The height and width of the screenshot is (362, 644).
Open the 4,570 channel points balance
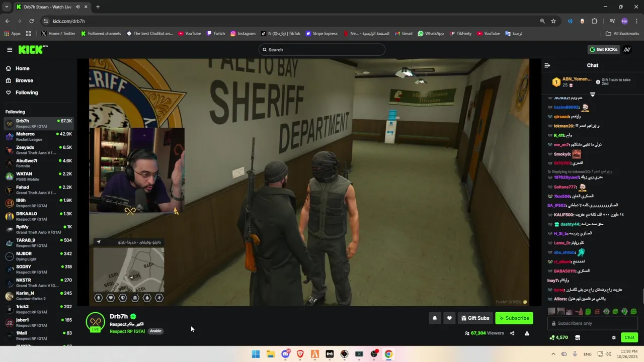click(559, 337)
